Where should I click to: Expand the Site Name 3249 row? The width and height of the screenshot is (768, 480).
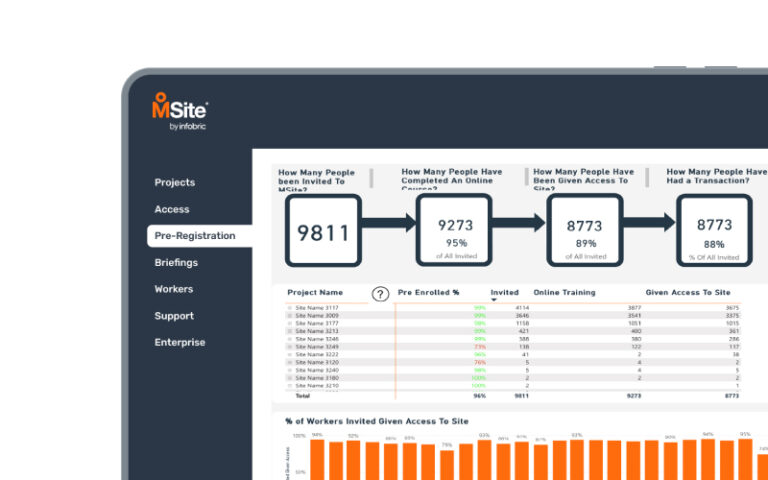pos(290,346)
